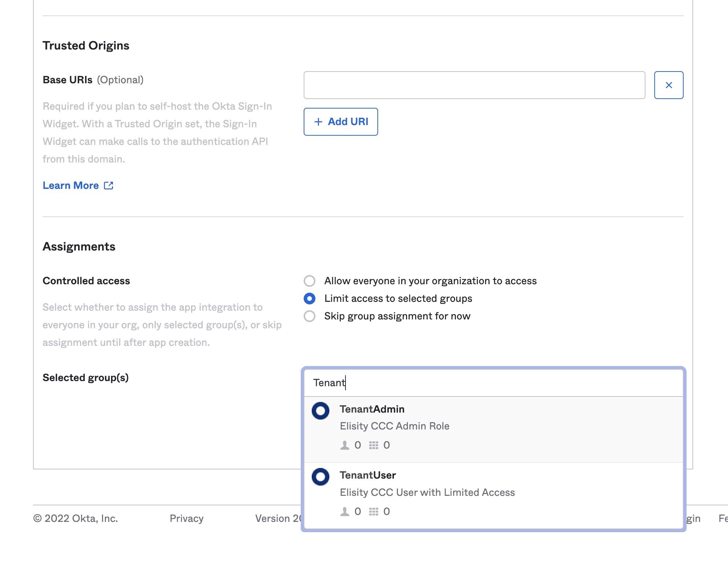The width and height of the screenshot is (728, 567).
Task: Click the external link icon beside Learn More
Action: tap(109, 186)
